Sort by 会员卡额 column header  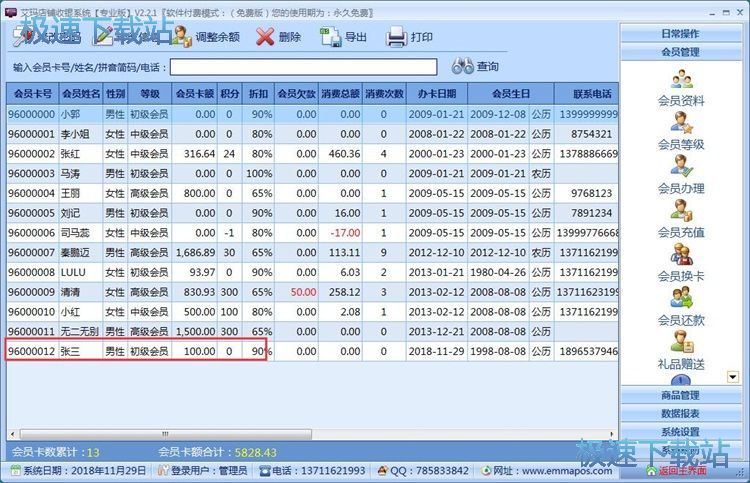point(195,94)
